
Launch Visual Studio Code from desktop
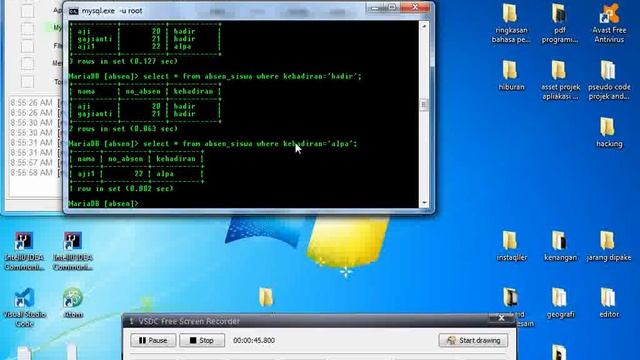pyautogui.click(x=24, y=307)
